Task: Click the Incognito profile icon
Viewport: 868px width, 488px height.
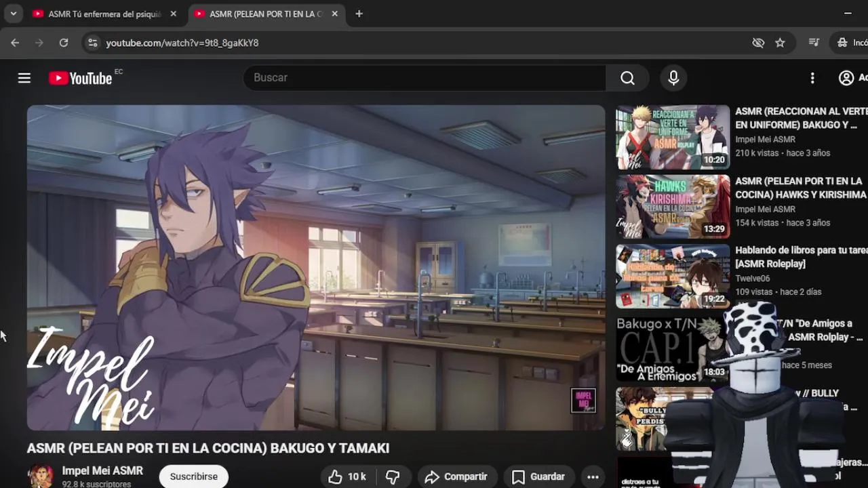Action: 842,43
